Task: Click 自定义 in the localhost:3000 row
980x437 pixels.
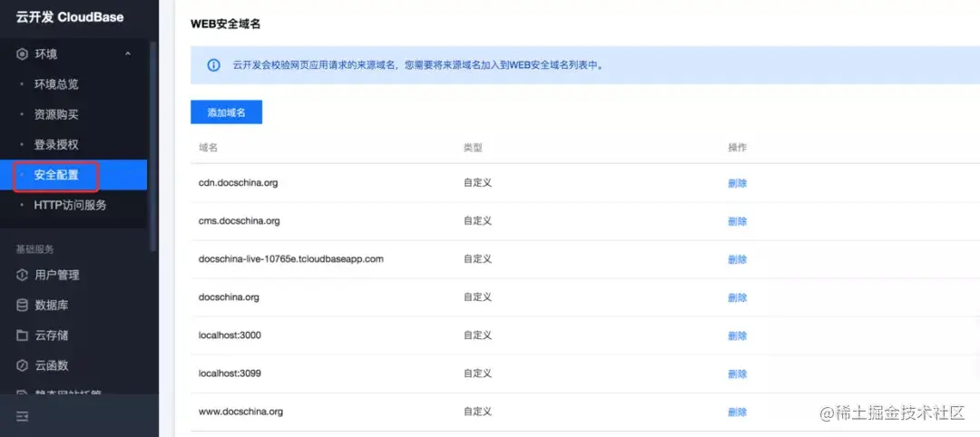Action: [x=477, y=335]
